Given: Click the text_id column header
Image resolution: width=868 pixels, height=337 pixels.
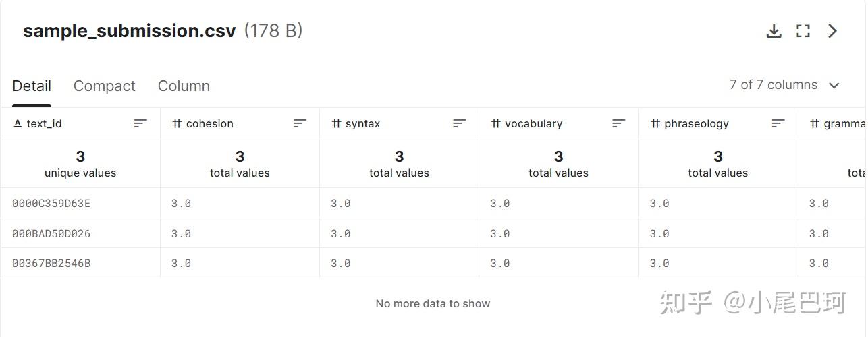Looking at the screenshot, I should pyautogui.click(x=45, y=123).
